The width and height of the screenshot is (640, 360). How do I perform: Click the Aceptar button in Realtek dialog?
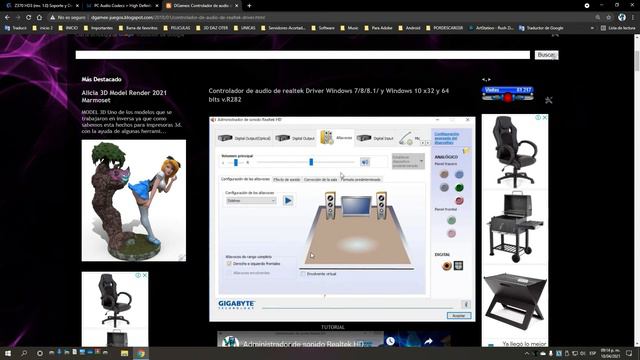[x=459, y=316]
